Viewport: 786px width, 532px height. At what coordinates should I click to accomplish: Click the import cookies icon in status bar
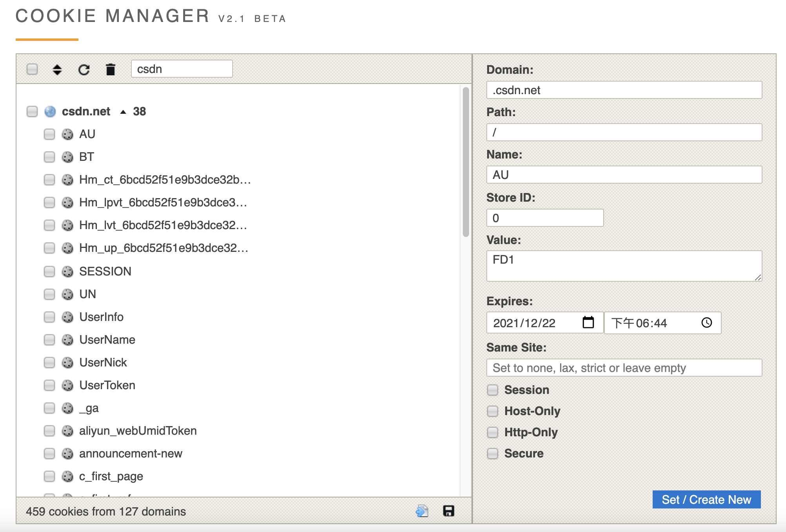pyautogui.click(x=422, y=511)
